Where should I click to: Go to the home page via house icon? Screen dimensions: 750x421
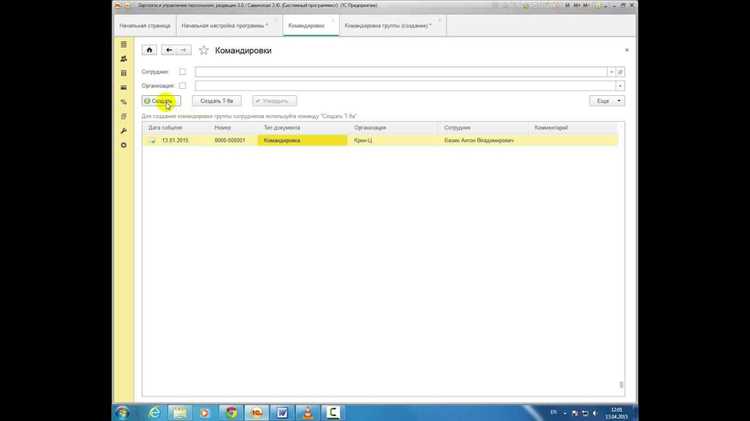click(149, 50)
